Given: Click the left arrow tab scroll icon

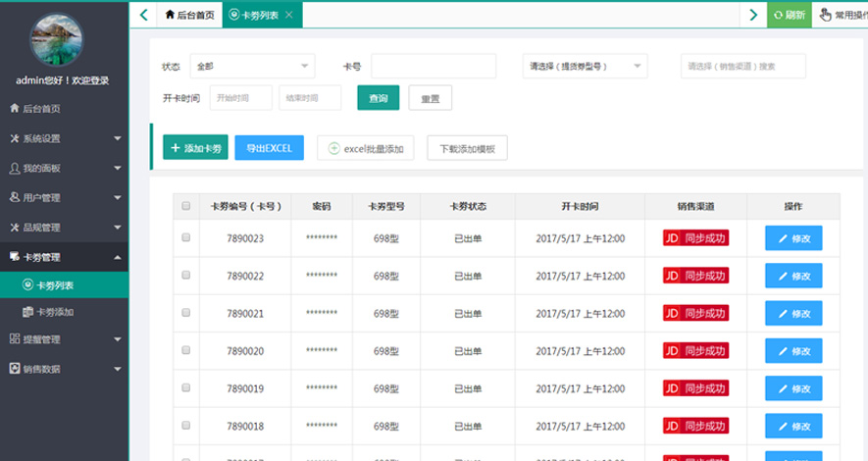Looking at the screenshot, I should 143,15.
